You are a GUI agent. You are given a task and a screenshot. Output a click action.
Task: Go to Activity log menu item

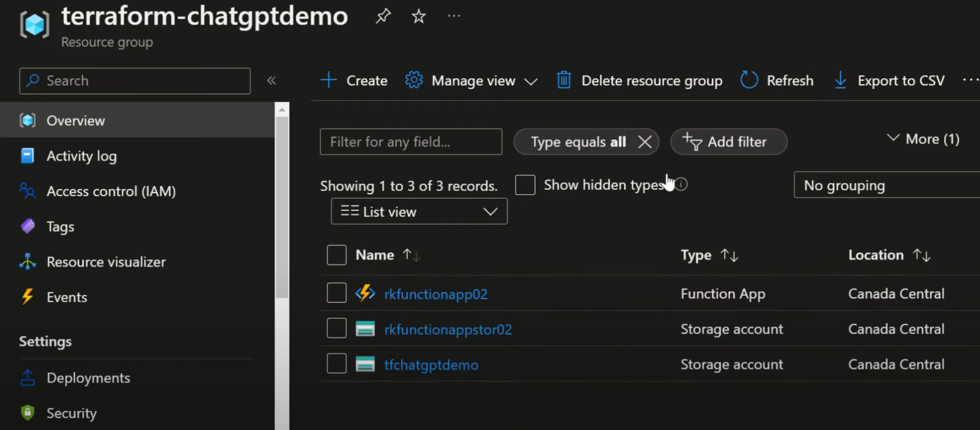pos(81,156)
